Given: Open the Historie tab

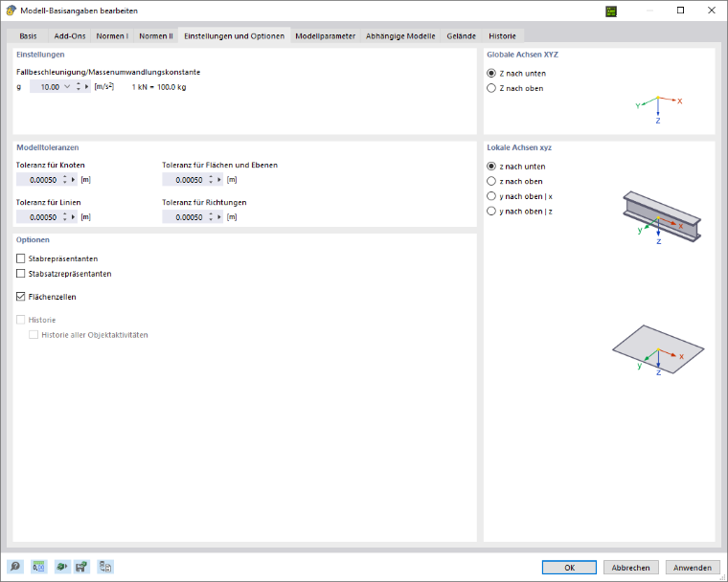Looking at the screenshot, I should (x=502, y=35).
